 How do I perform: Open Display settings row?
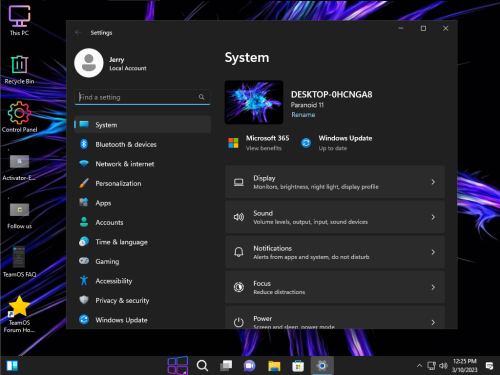coord(335,182)
